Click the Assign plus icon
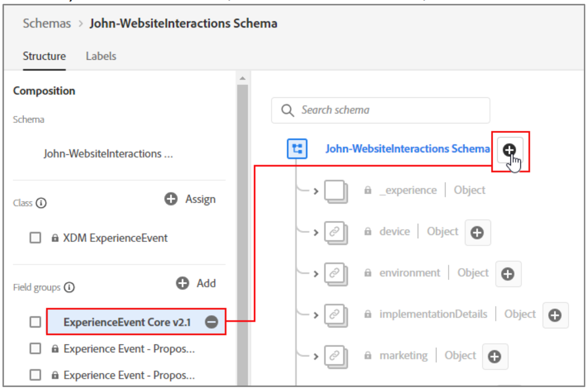This screenshot has width=588, height=390. pos(171,199)
